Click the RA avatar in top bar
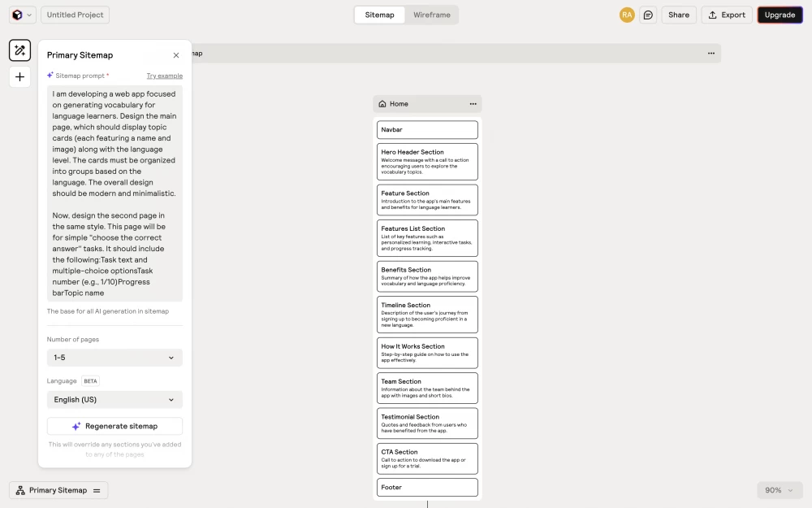Image resolution: width=812 pixels, height=508 pixels. point(626,14)
